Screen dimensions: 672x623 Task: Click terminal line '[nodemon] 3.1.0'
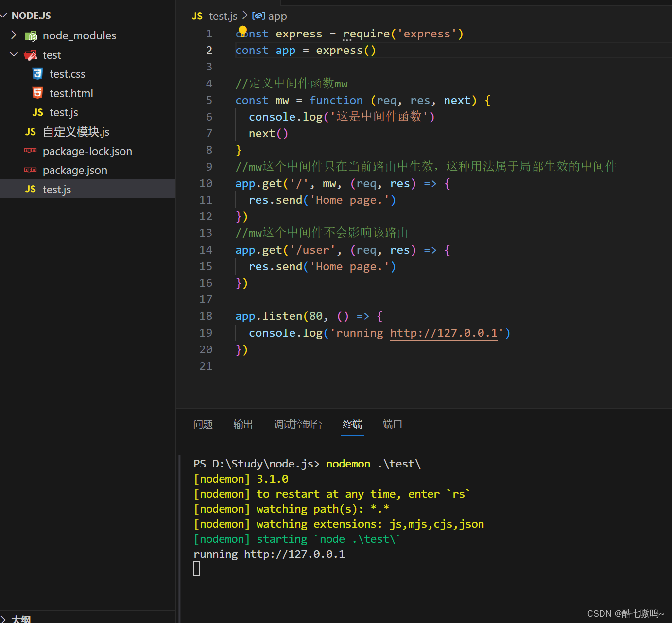click(x=241, y=479)
